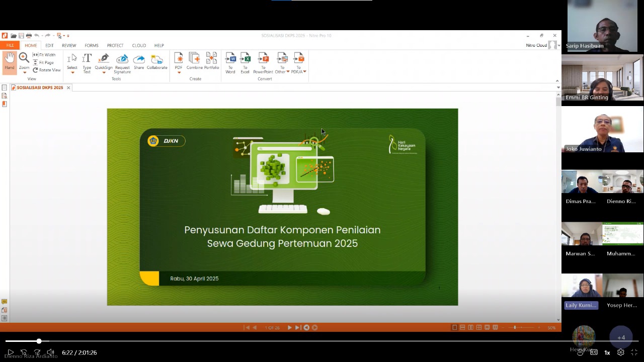Expand the To Other convert dropdown

pos(287,71)
